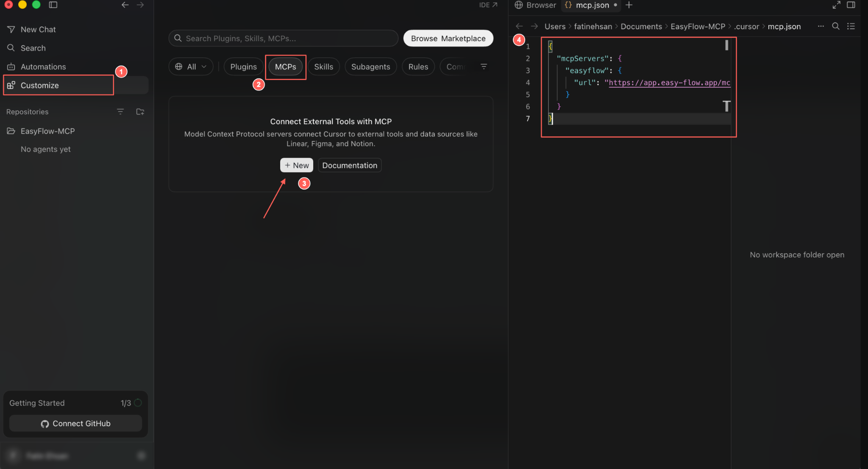Click the .cursor breadcrumb

[746, 26]
